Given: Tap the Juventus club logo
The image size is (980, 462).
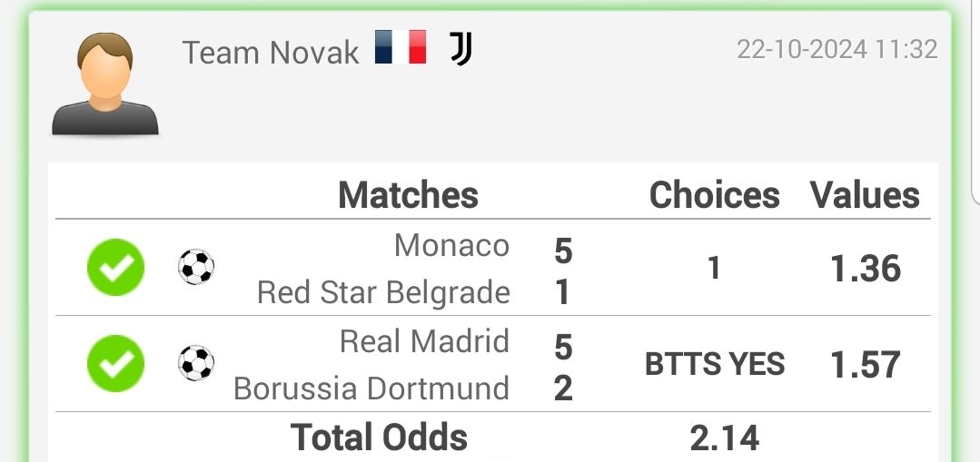Looking at the screenshot, I should (x=460, y=49).
